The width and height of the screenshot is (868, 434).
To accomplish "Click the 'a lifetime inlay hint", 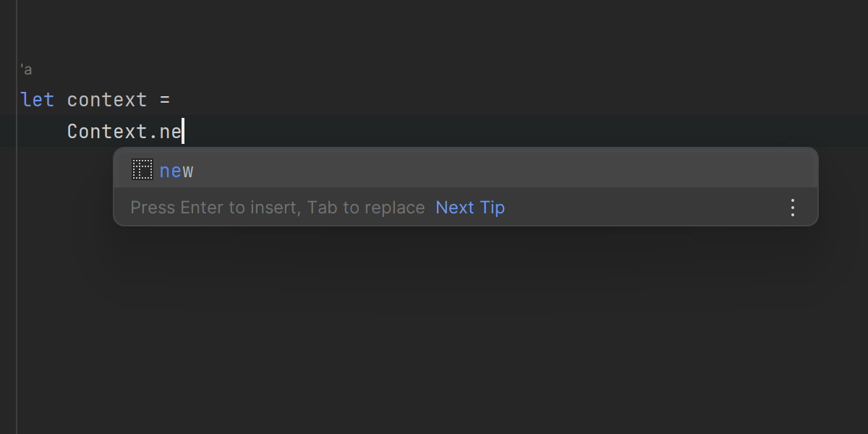I will click(26, 70).
